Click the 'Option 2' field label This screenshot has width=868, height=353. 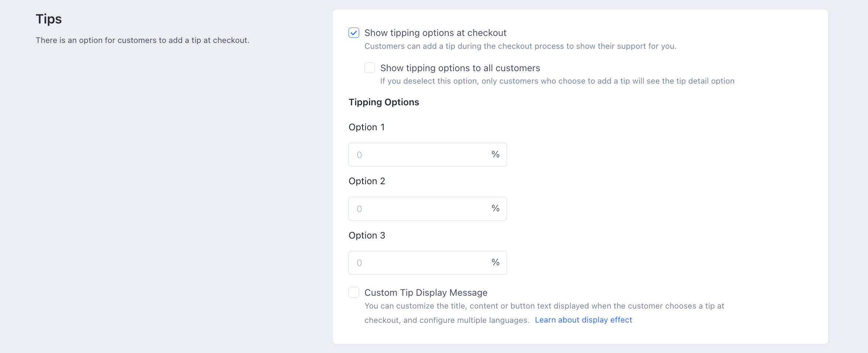(x=366, y=181)
